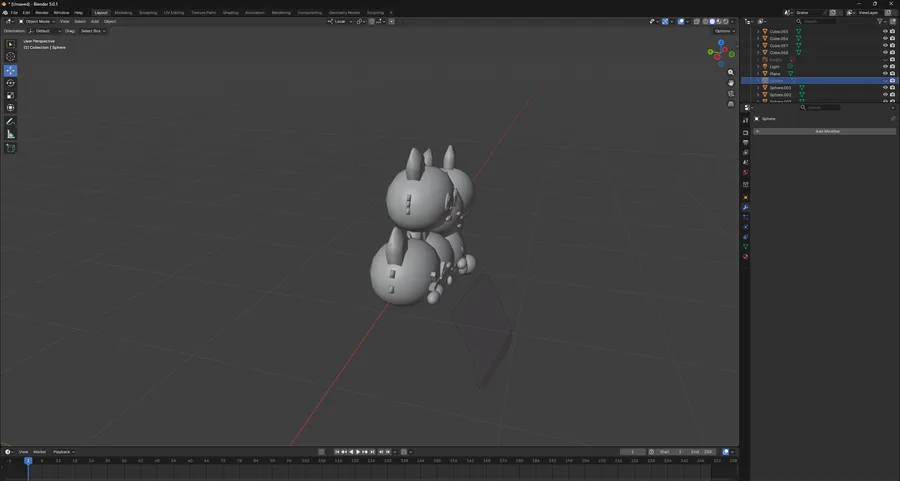Click the Start frame field in timeline

(671, 452)
